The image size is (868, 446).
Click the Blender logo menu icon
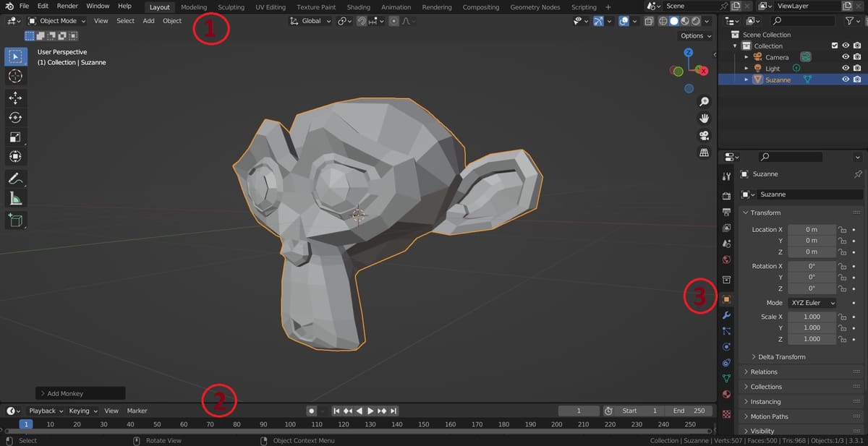pos(9,7)
